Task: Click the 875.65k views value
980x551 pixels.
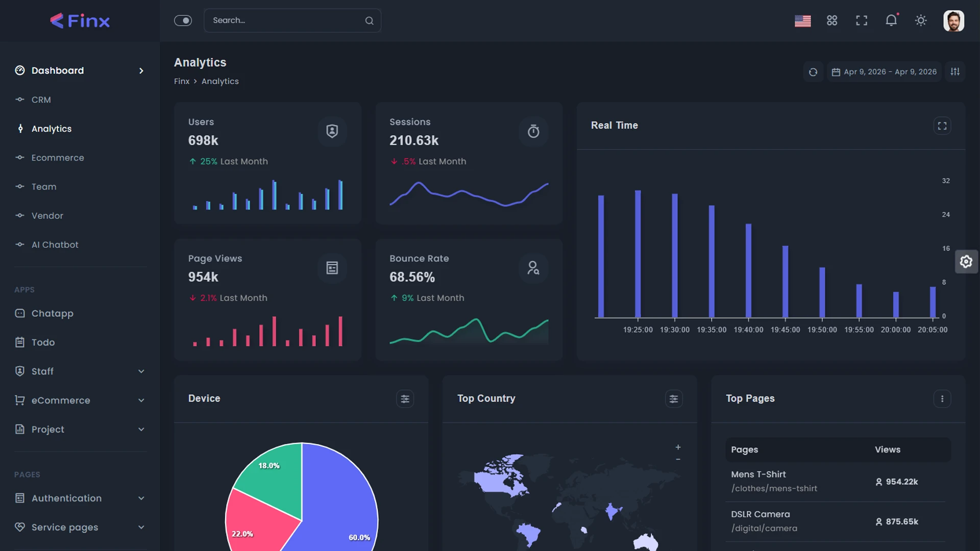Action: tap(902, 522)
